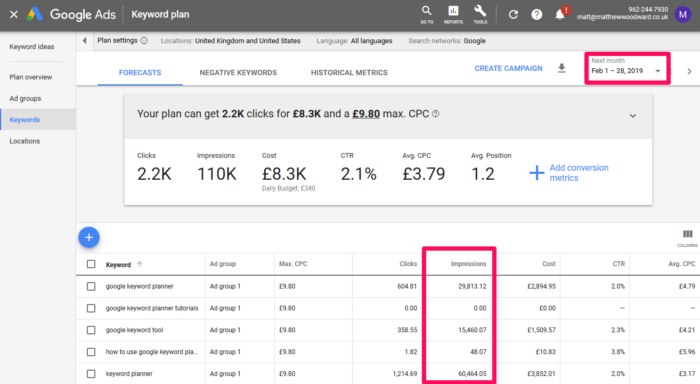Image resolution: width=700 pixels, height=384 pixels.
Task: Tick checkbox for google keyword planner row
Action: [91, 286]
